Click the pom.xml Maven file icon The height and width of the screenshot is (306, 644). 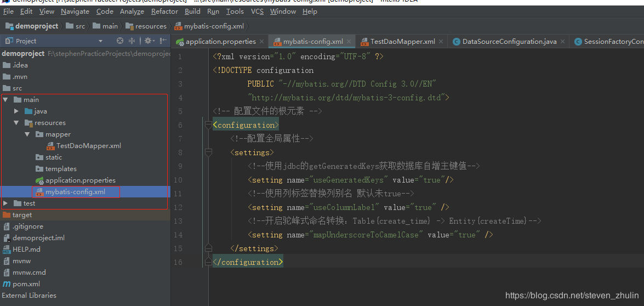(x=7, y=284)
